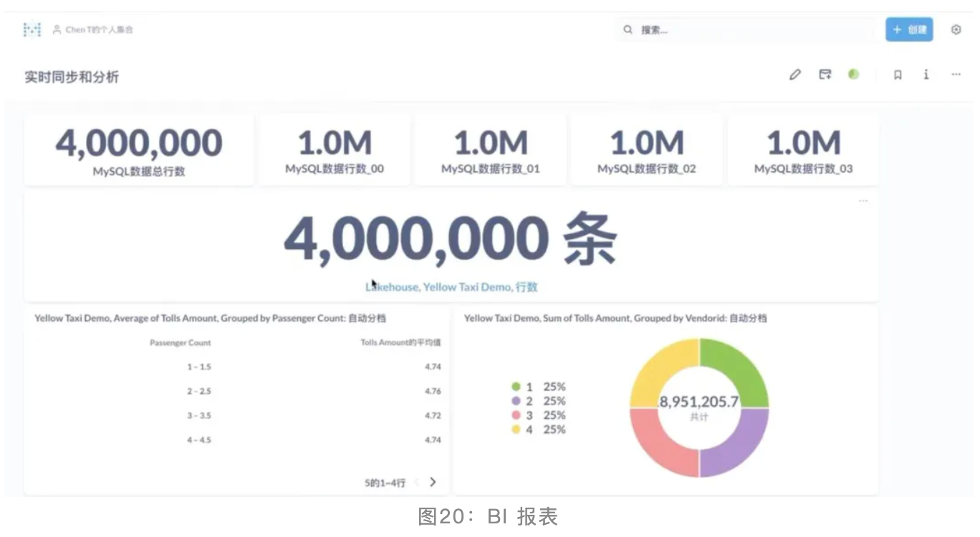The height and width of the screenshot is (537, 980).
Task: Click the pencil edit dashboard icon
Action: coord(794,74)
